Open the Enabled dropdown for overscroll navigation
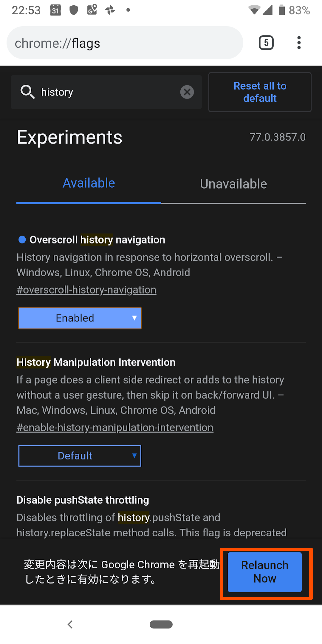The width and height of the screenshot is (322, 644). pyautogui.click(x=80, y=318)
